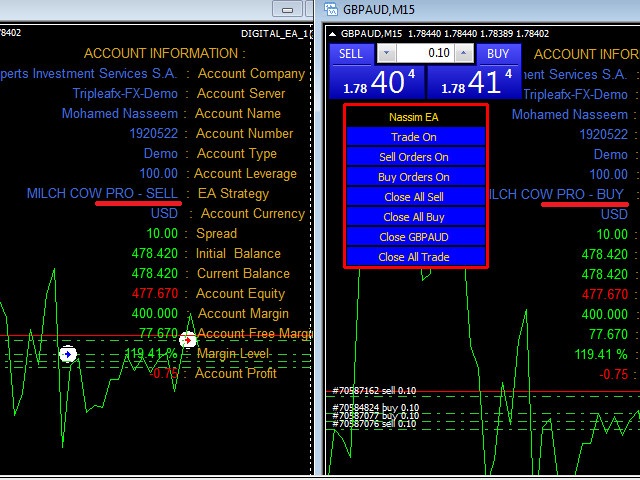Toggle Sell Orders On
Image resolution: width=640 pixels, height=480 pixels.
(x=416, y=157)
